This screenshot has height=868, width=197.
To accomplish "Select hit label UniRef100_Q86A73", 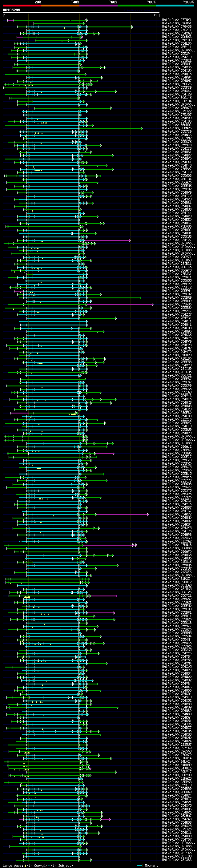I will (x=177, y=108).
